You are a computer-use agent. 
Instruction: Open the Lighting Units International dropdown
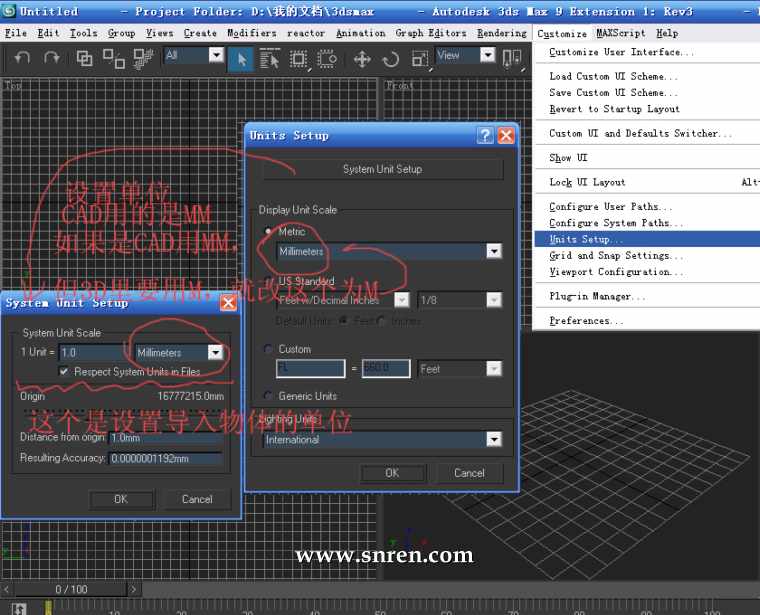(493, 439)
